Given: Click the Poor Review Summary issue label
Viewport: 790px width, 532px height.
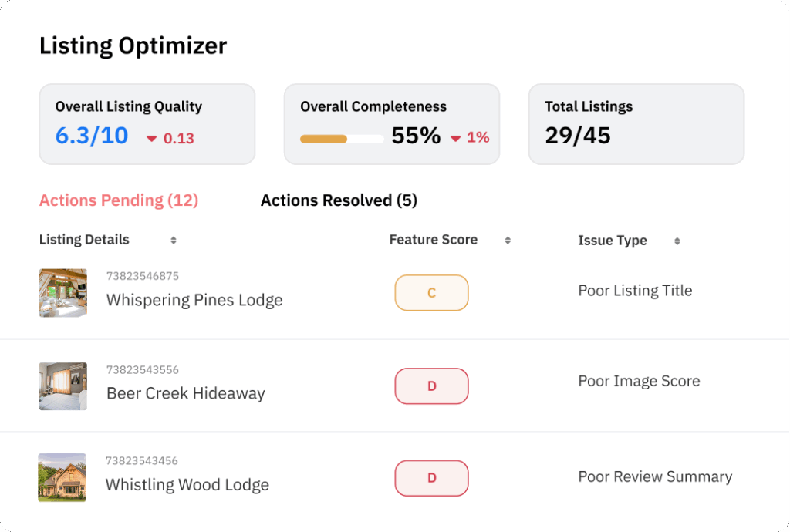Looking at the screenshot, I should pos(655,476).
